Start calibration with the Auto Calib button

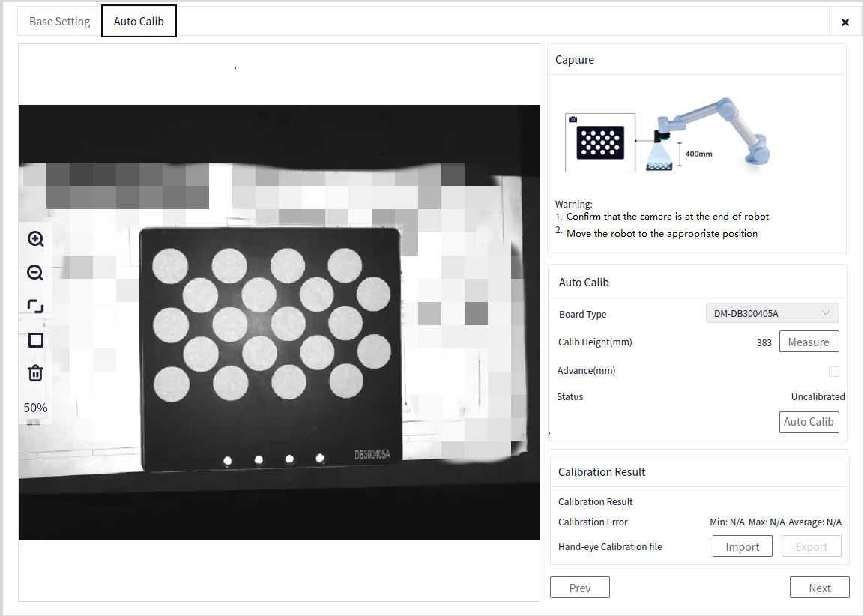point(809,422)
